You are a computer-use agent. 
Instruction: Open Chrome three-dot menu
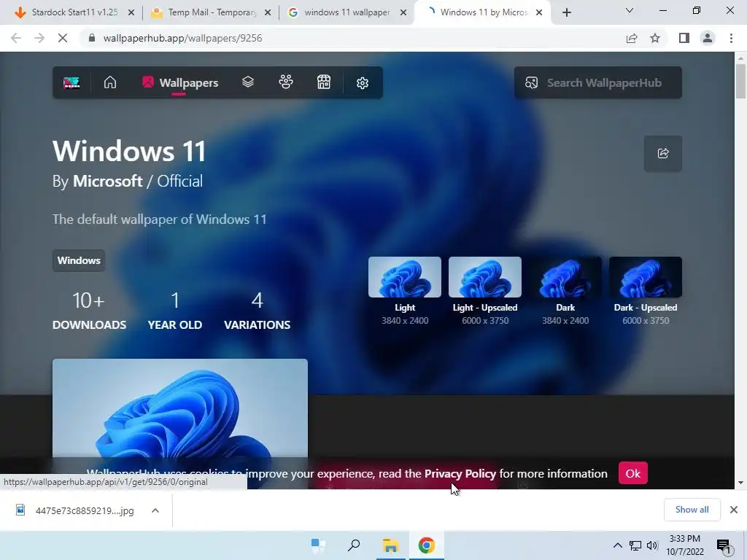[x=731, y=38]
